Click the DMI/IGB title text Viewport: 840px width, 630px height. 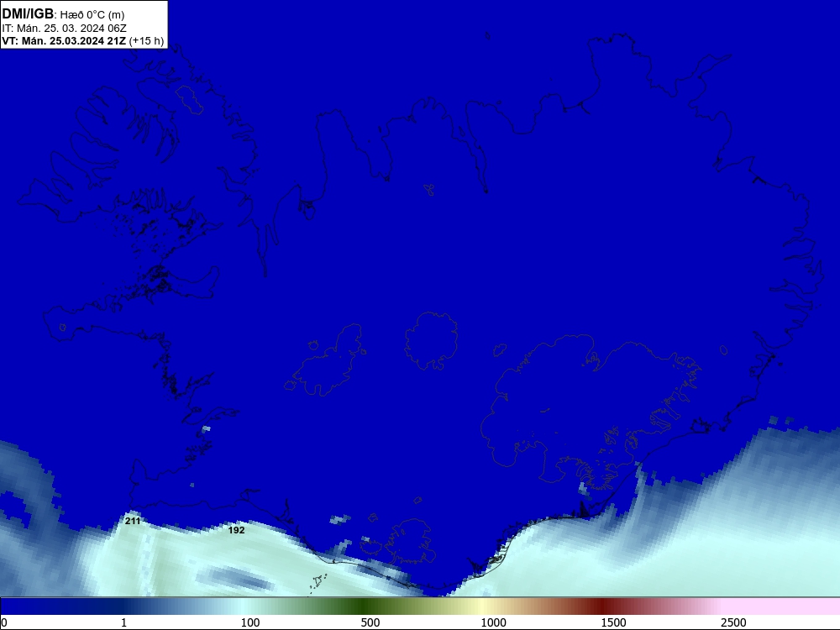tap(28, 14)
